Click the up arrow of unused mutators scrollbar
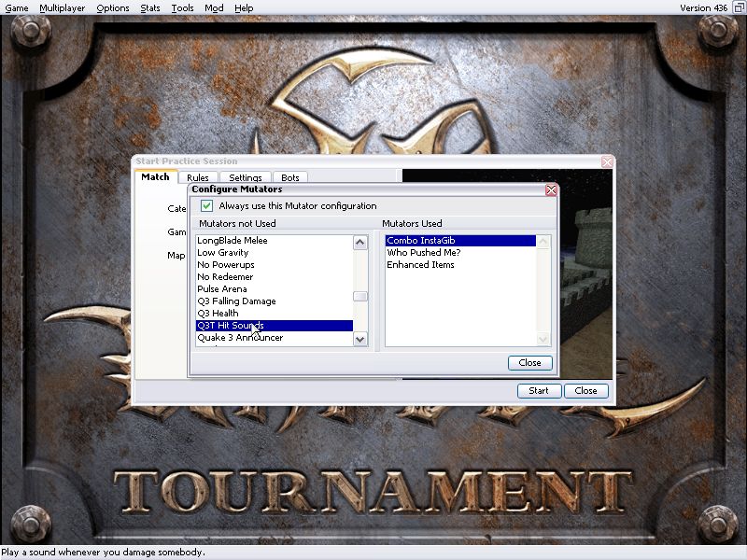Viewport: 747px width, 560px height. pyautogui.click(x=360, y=242)
